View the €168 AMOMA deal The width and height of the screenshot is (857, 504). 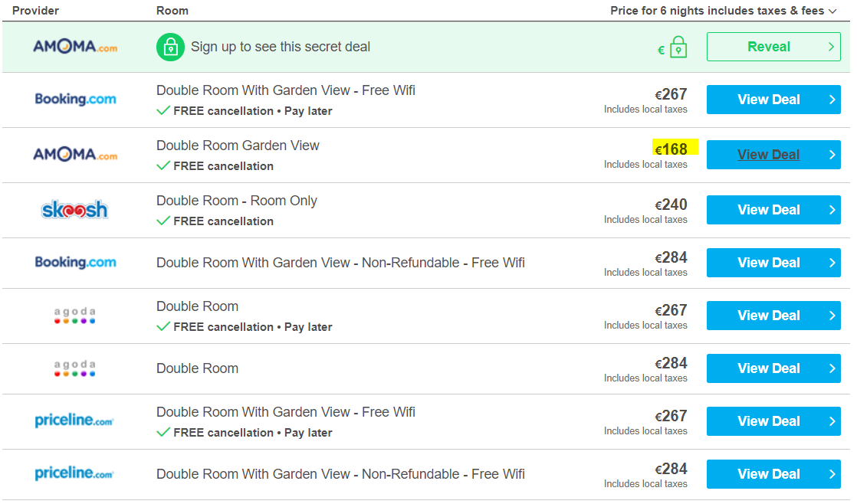pos(773,155)
